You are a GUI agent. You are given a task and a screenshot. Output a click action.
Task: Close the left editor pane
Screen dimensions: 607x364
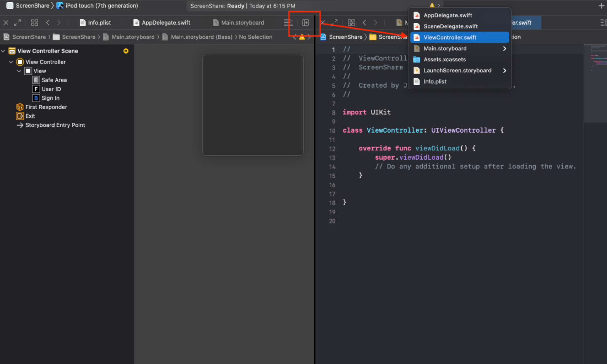(x=6, y=22)
